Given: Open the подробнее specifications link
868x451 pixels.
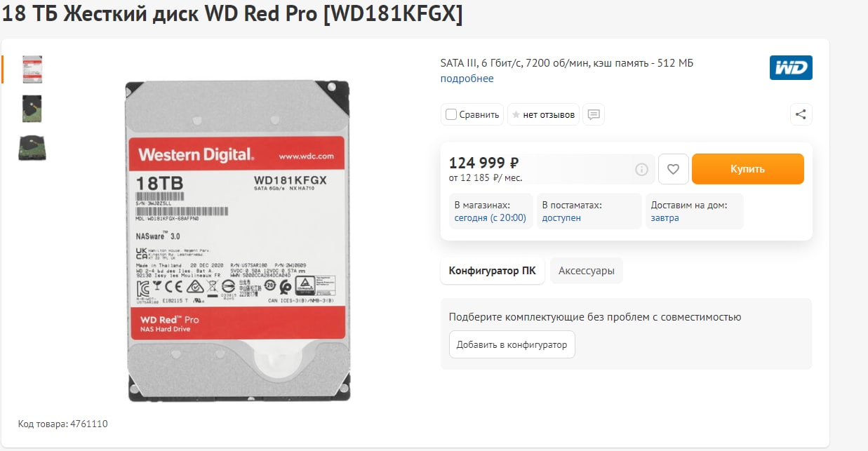Looking at the screenshot, I should pos(467,79).
